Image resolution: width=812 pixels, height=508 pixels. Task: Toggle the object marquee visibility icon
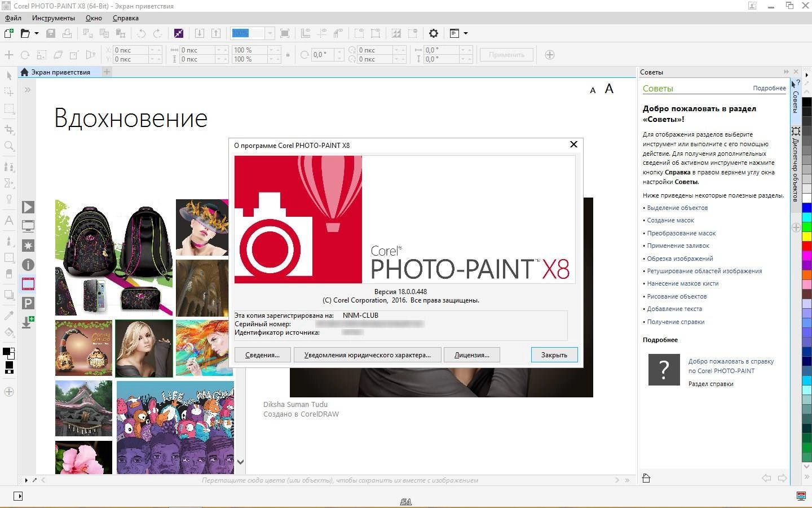point(376,33)
